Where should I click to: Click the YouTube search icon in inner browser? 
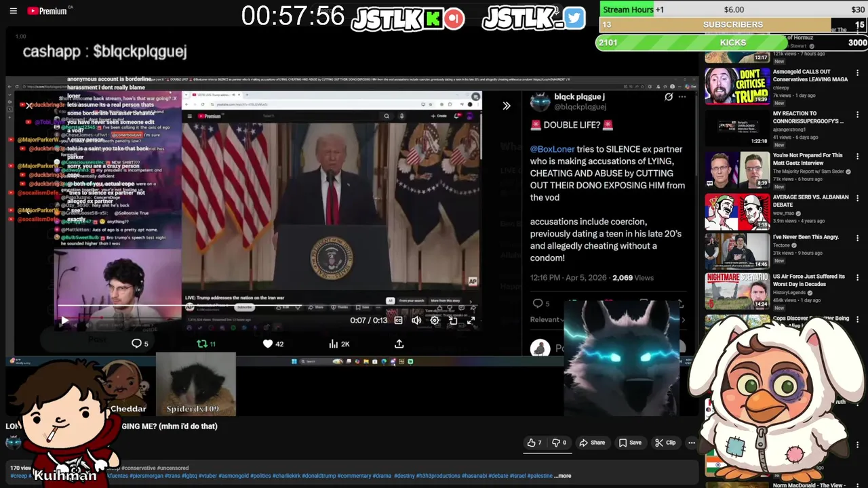387,116
